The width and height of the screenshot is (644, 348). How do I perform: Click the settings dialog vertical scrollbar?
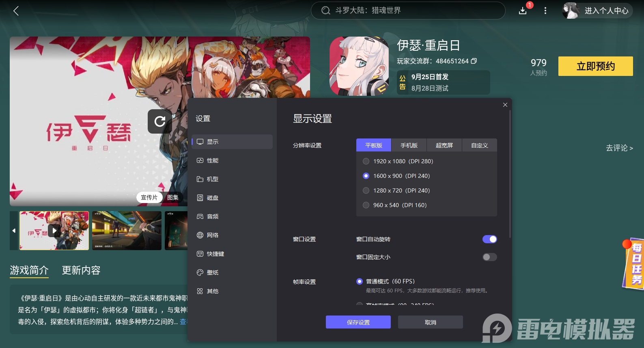coord(510,173)
